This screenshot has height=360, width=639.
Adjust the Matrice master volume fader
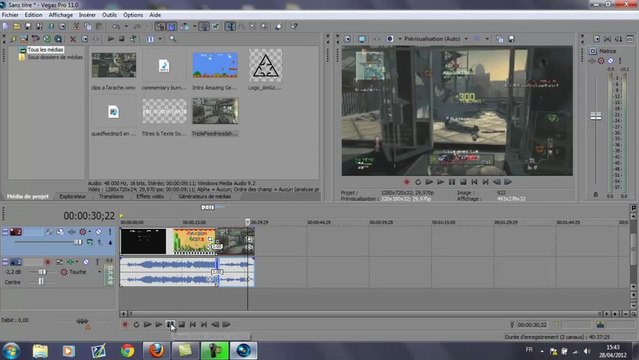(x=596, y=116)
